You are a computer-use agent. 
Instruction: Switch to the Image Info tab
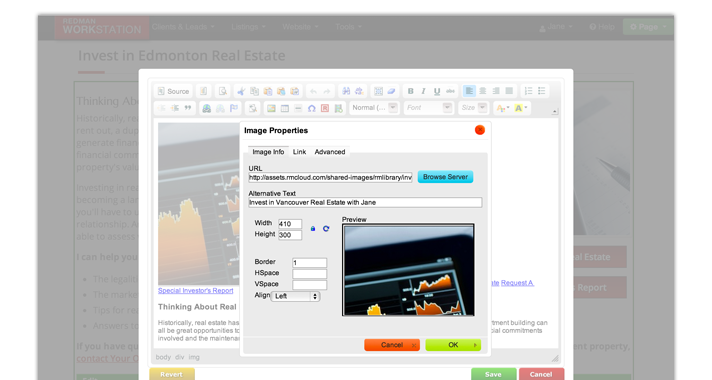coord(268,152)
